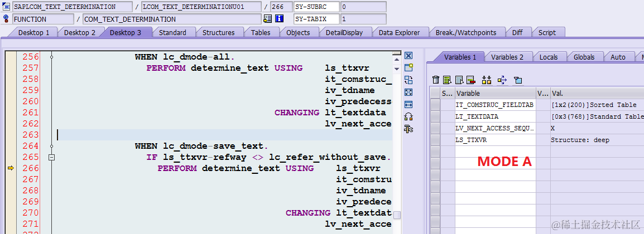The height and width of the screenshot is (234, 644).
Task: Click the SAPLCOM_TEXT_DETERMINATION program field
Action: pos(73,7)
